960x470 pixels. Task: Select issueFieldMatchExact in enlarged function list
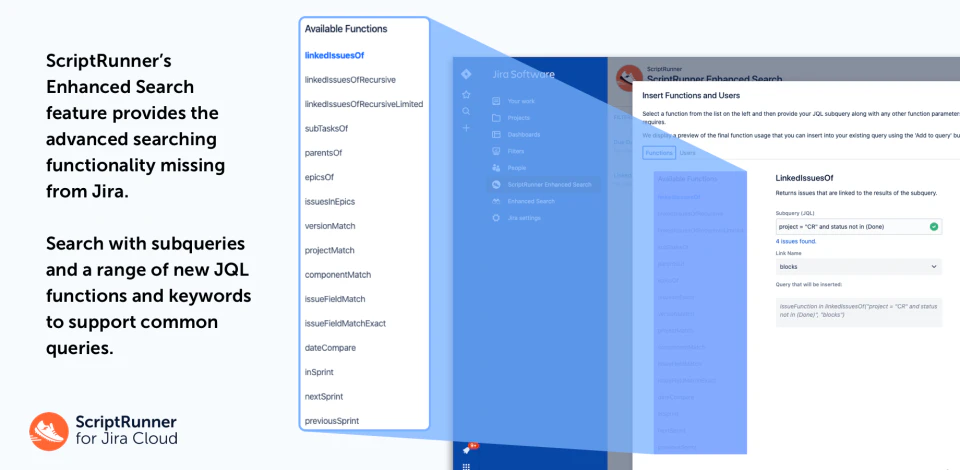point(345,323)
